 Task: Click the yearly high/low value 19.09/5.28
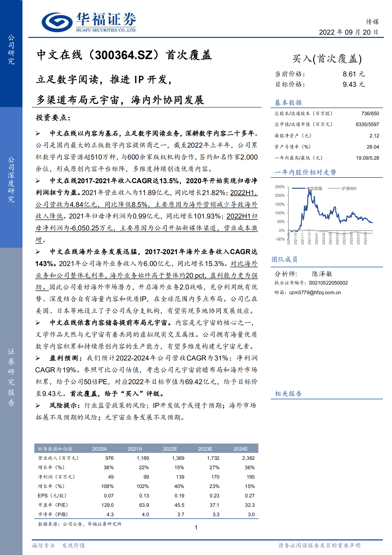pos(368,158)
